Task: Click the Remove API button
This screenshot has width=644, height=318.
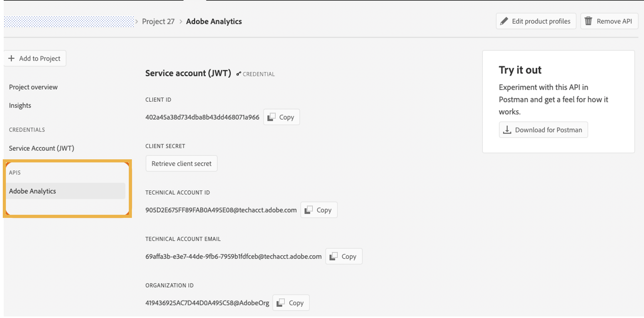Action: pyautogui.click(x=609, y=21)
